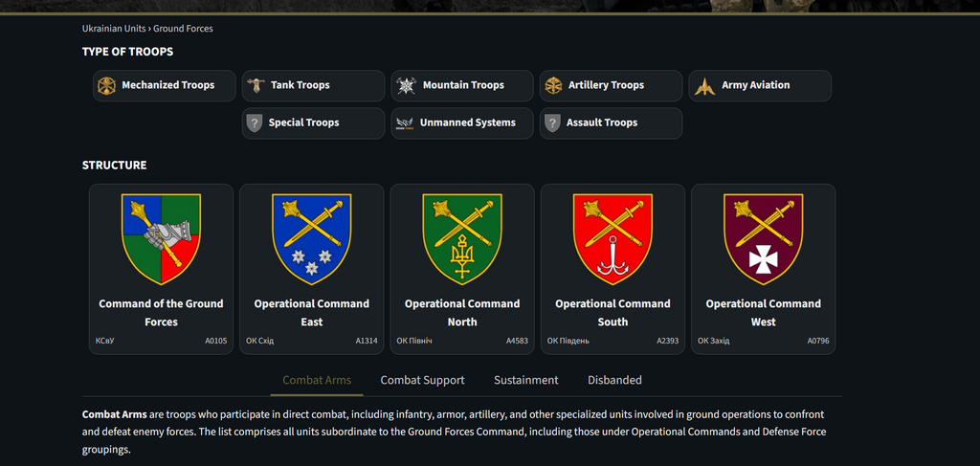
Task: Switch to the Combat Support tab
Action: 422,380
